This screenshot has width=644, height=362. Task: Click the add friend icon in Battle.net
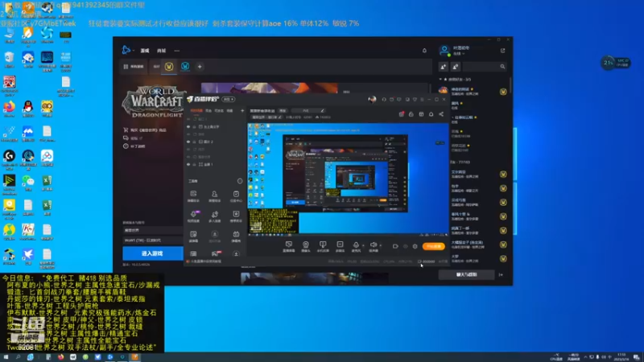[444, 67]
